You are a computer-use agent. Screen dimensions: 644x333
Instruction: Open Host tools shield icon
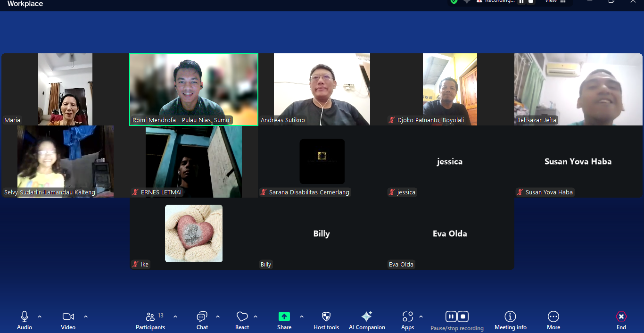[326, 316]
